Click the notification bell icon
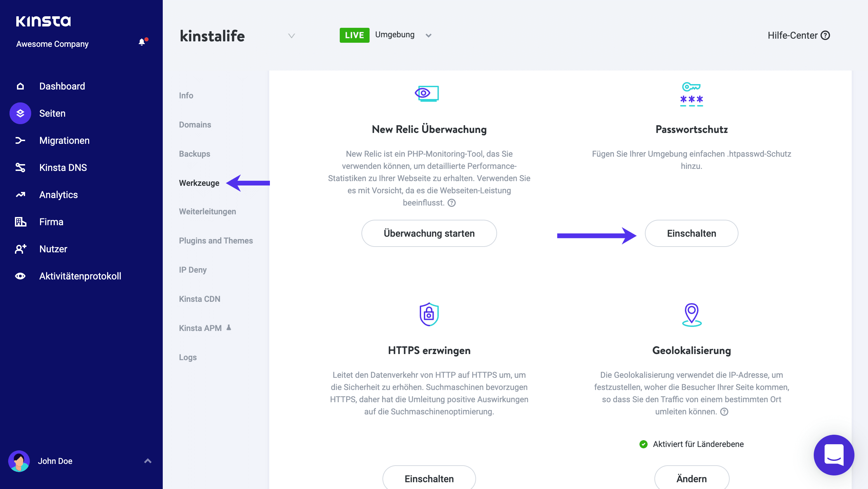This screenshot has height=489, width=868. click(x=142, y=42)
